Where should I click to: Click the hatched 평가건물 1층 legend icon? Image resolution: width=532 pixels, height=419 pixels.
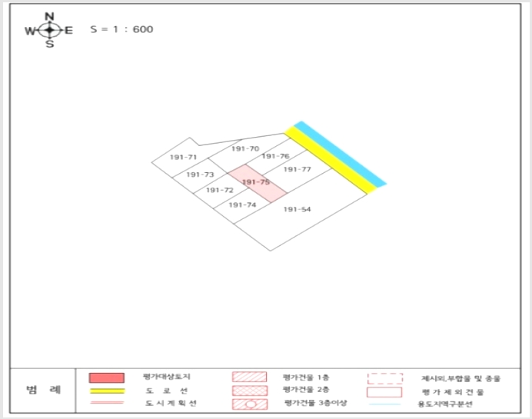(x=249, y=377)
